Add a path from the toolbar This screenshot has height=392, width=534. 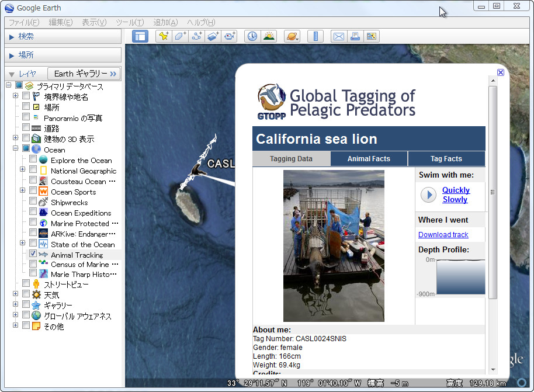tap(196, 36)
